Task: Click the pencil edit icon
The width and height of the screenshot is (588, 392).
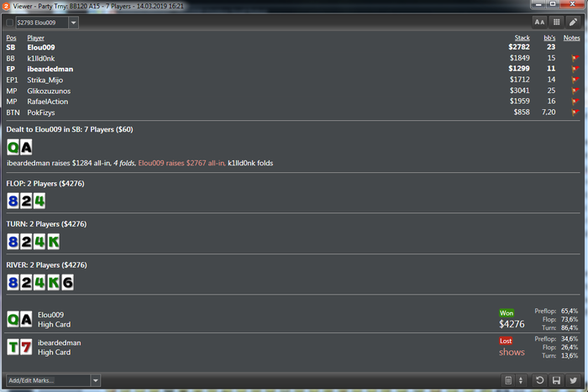Action: [573, 23]
